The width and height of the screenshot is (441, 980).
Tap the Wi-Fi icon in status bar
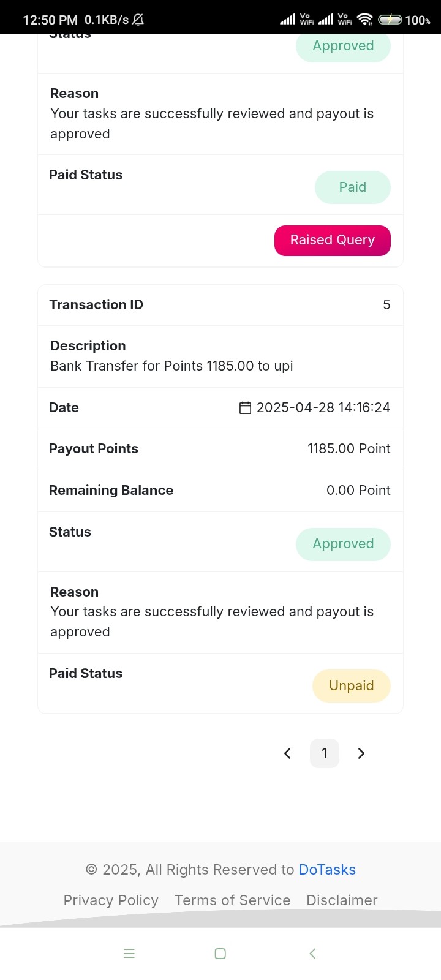(365, 20)
